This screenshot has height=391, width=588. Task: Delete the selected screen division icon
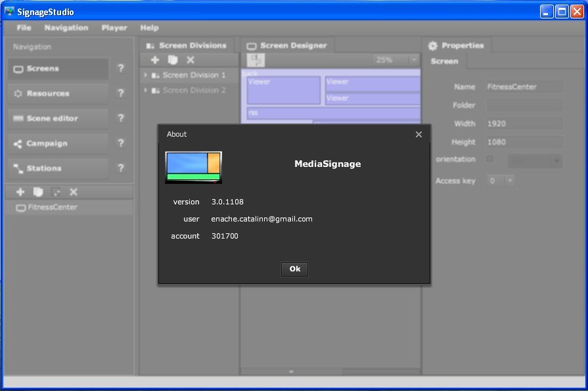click(191, 60)
